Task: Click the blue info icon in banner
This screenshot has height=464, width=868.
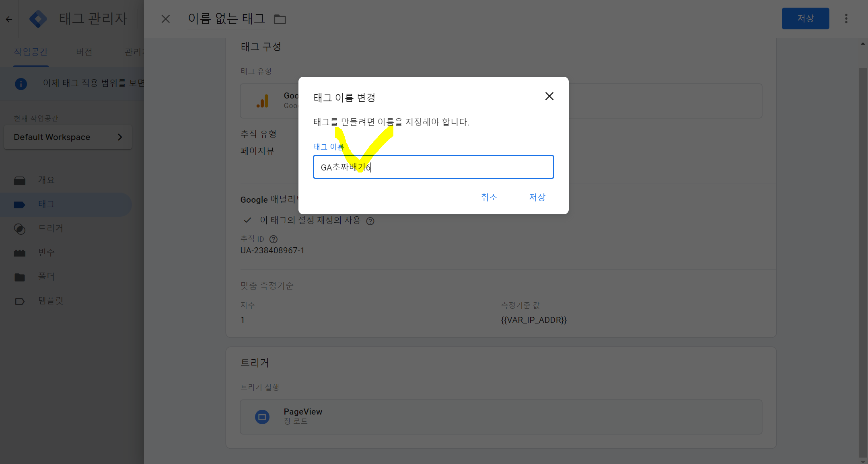Action: tap(21, 84)
